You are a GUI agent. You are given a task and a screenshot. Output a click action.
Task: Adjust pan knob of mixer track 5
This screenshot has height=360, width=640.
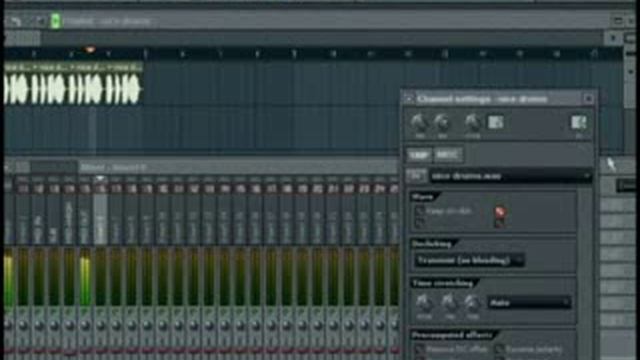coord(85,325)
